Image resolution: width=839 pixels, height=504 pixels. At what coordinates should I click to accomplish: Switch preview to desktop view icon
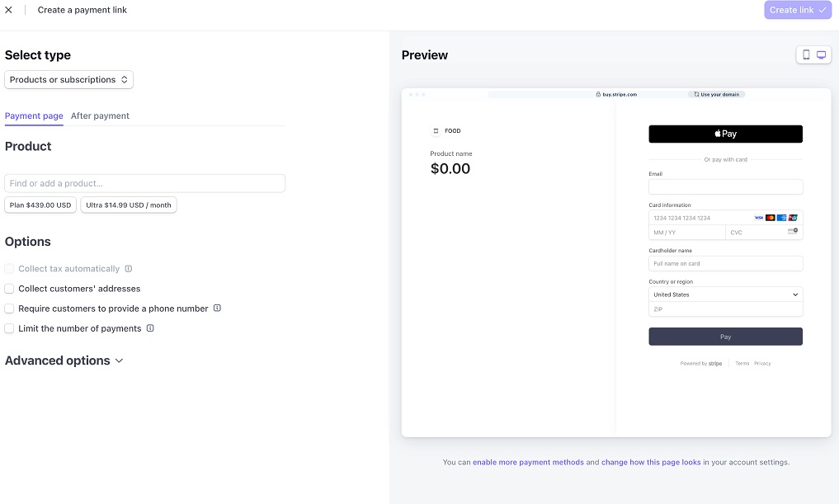822,55
